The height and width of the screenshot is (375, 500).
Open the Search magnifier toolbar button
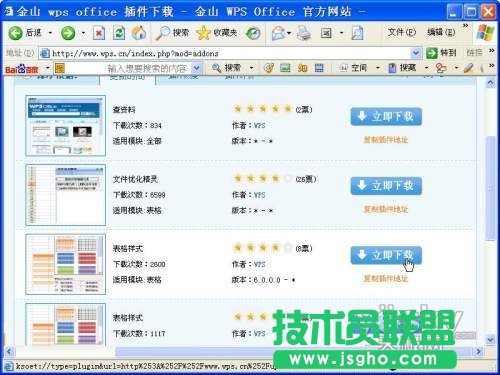pos(172,33)
